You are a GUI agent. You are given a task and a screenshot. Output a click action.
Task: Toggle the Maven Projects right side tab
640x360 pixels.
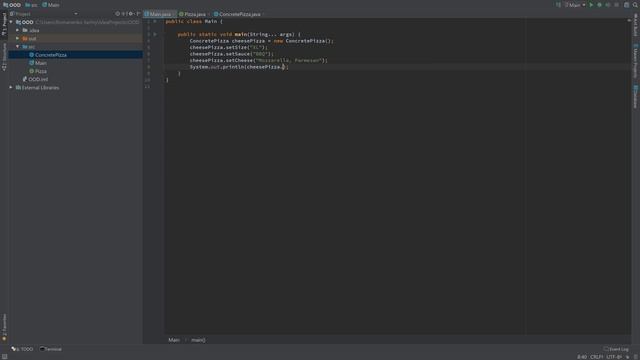[636, 61]
